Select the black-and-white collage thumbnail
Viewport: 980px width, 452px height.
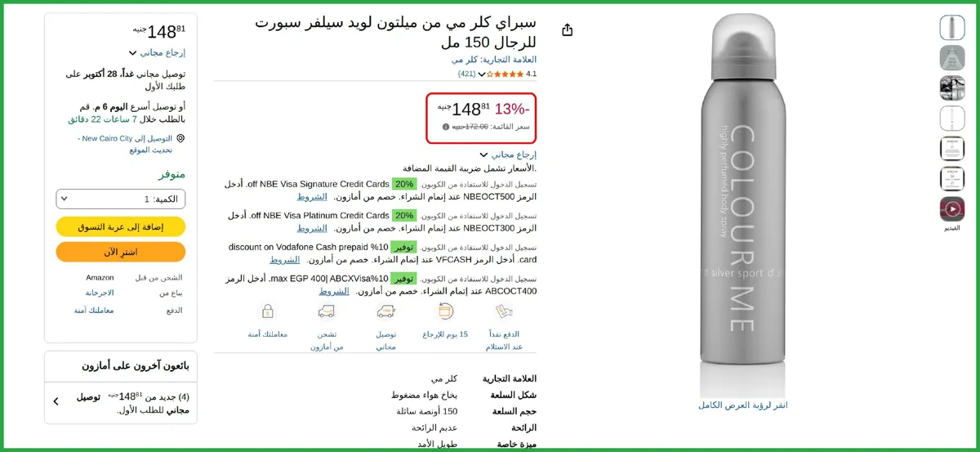click(952, 88)
